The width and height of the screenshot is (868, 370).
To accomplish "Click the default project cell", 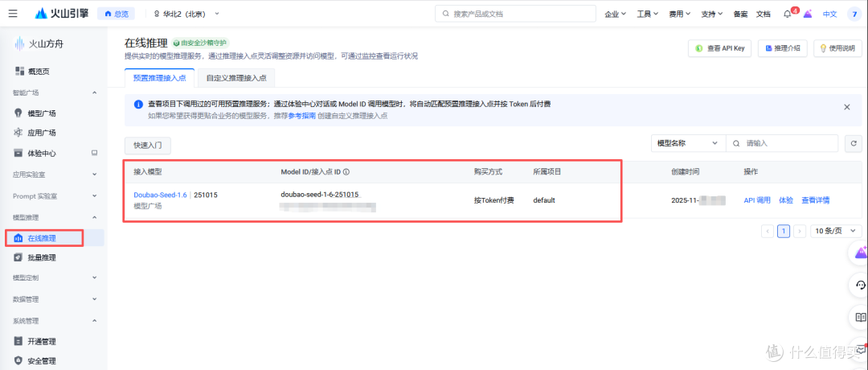I will coord(543,200).
